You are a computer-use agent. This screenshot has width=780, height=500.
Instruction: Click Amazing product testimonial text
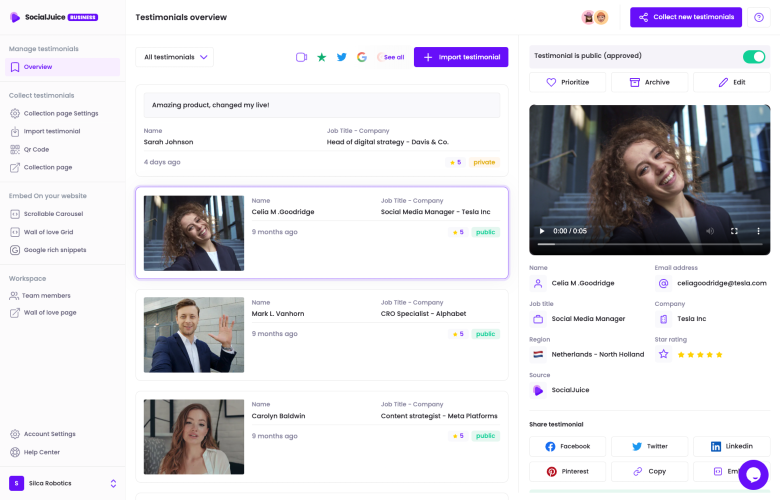(210, 105)
